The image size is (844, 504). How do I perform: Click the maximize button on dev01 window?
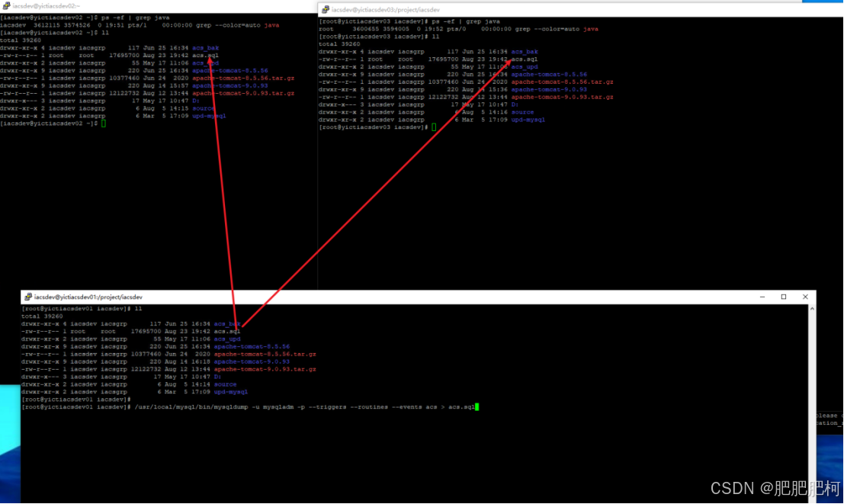(784, 296)
